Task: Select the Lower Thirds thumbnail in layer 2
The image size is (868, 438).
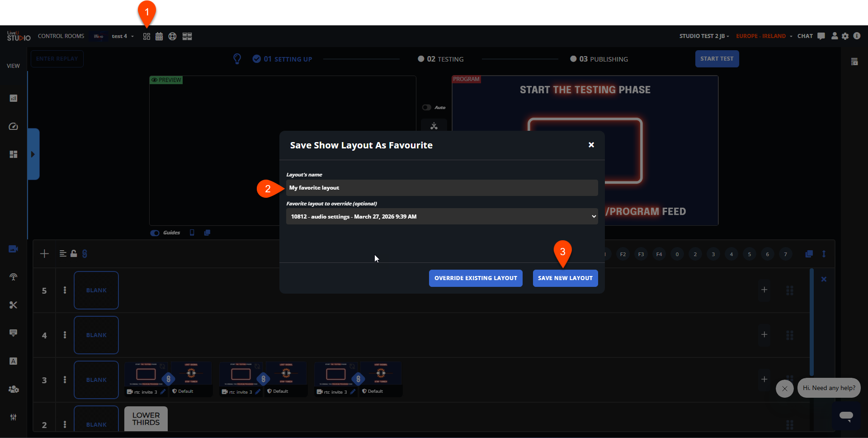Action: (x=146, y=419)
